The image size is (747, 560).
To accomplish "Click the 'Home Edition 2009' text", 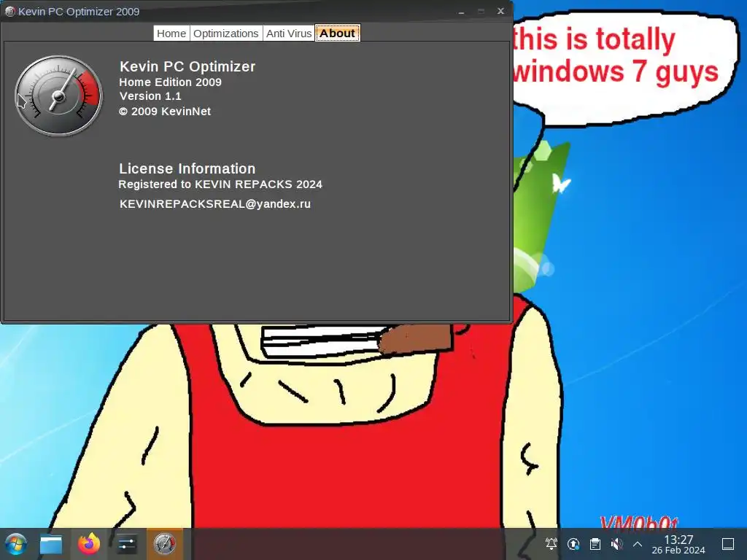I will tap(170, 82).
